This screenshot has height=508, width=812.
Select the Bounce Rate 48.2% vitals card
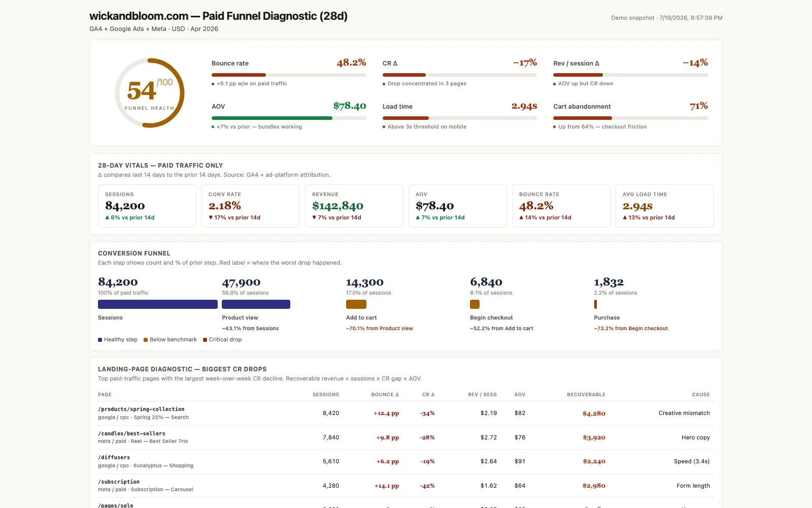561,206
